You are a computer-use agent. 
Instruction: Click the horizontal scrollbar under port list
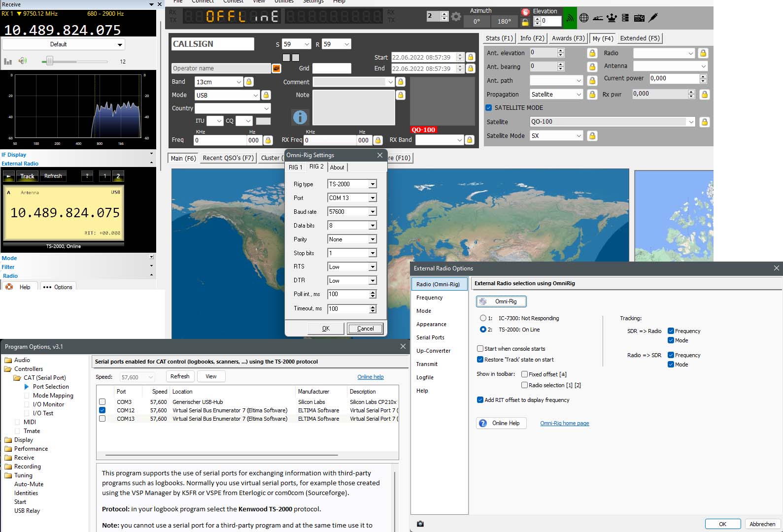[x=222, y=455]
